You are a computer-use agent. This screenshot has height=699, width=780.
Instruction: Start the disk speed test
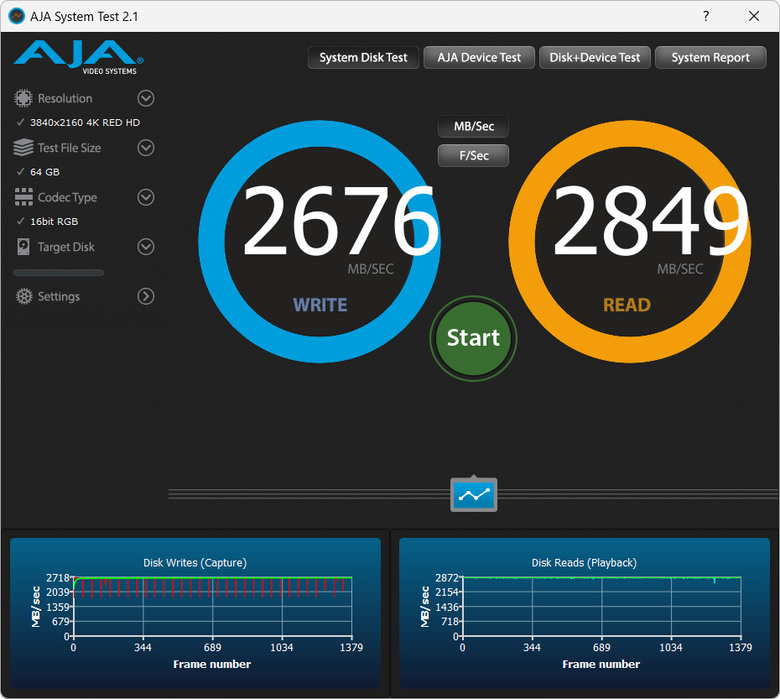click(x=473, y=338)
